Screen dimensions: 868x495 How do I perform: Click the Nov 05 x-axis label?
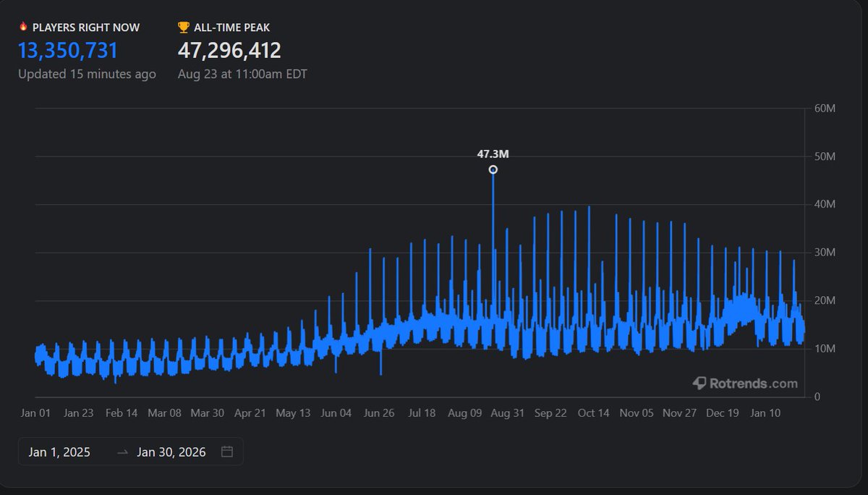coord(637,413)
